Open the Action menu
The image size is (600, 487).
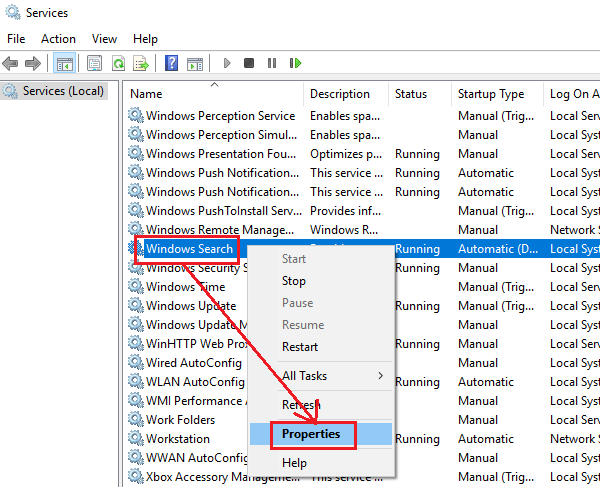pos(59,39)
